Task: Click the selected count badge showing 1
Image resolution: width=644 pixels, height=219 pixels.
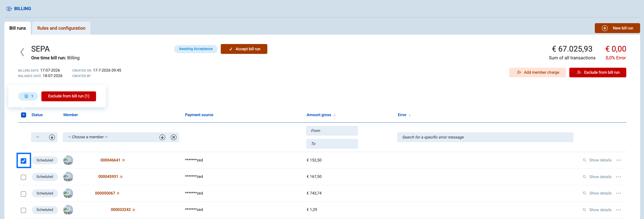Action: pos(28,96)
